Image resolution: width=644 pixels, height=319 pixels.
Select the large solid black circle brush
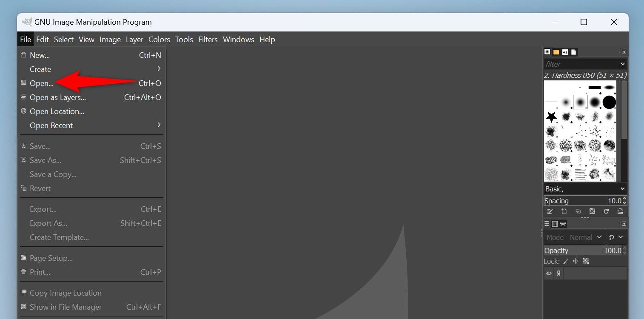609,102
